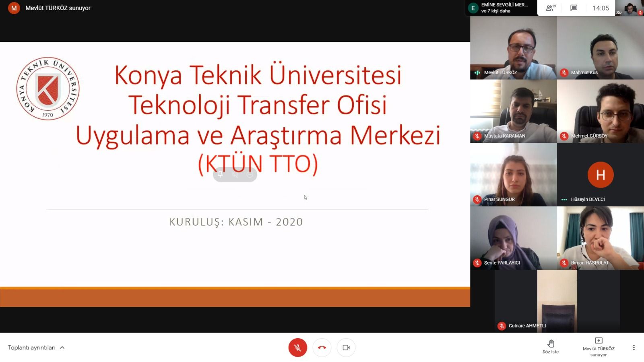Click '(KTÜN TTO)' slide text

point(258,164)
